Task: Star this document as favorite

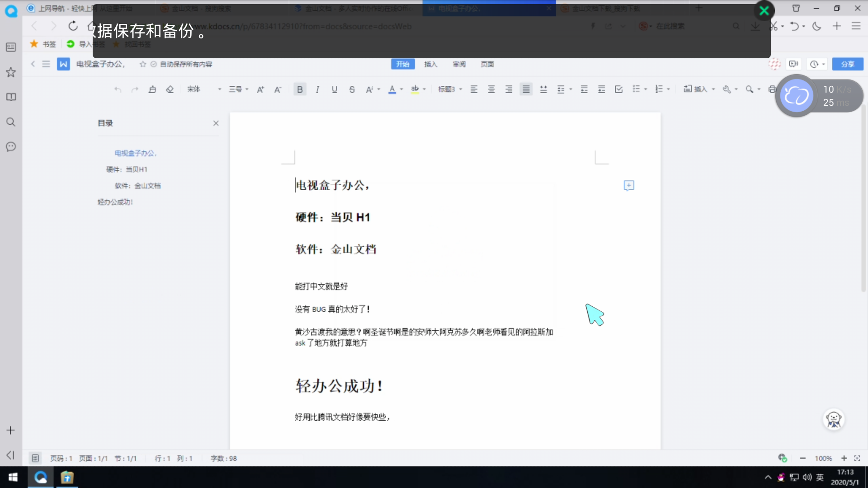Action: coord(143,64)
